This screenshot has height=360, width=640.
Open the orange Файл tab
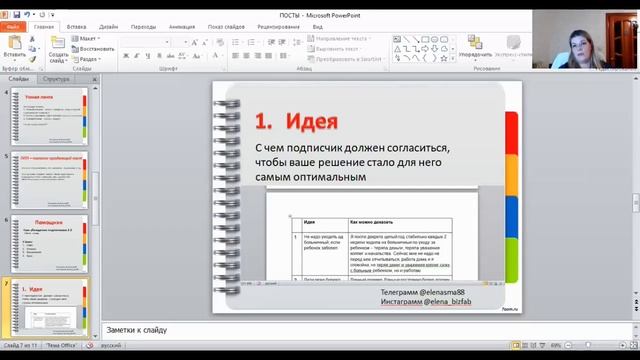13,27
